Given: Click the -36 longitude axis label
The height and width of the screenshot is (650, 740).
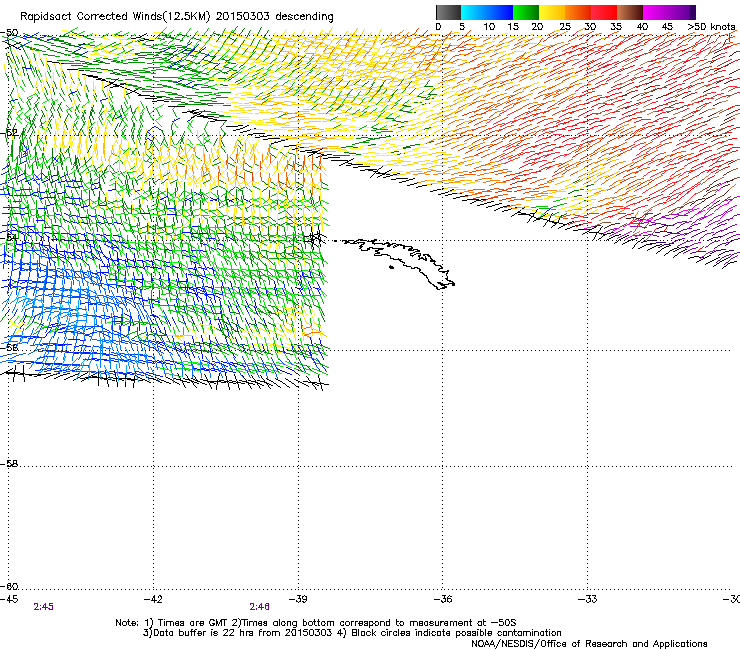Looking at the screenshot, I should 443,599.
